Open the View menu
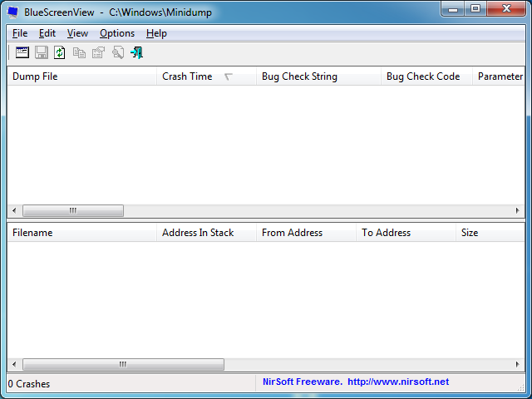The image size is (532, 399). pyautogui.click(x=77, y=33)
